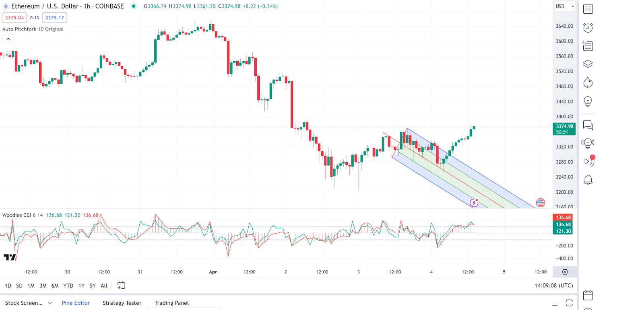The image size is (644, 310).
Task: Click the red sell price 3375.04 button
Action: tap(14, 18)
